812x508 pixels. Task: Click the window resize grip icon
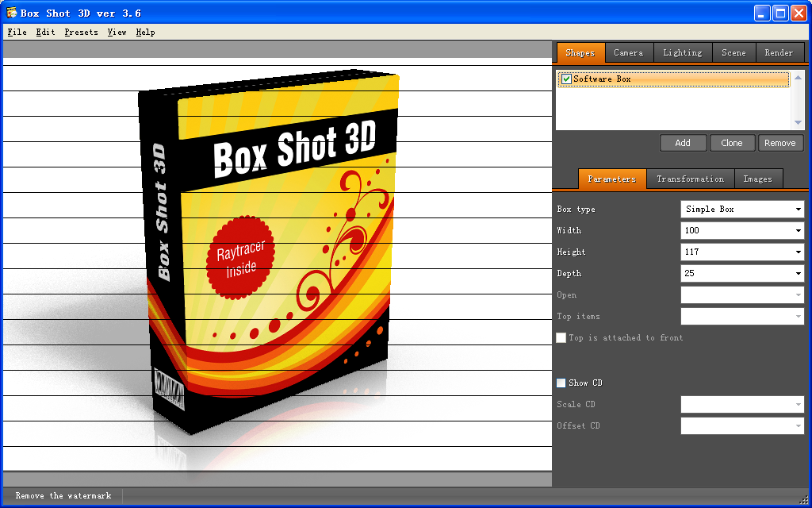(x=804, y=499)
